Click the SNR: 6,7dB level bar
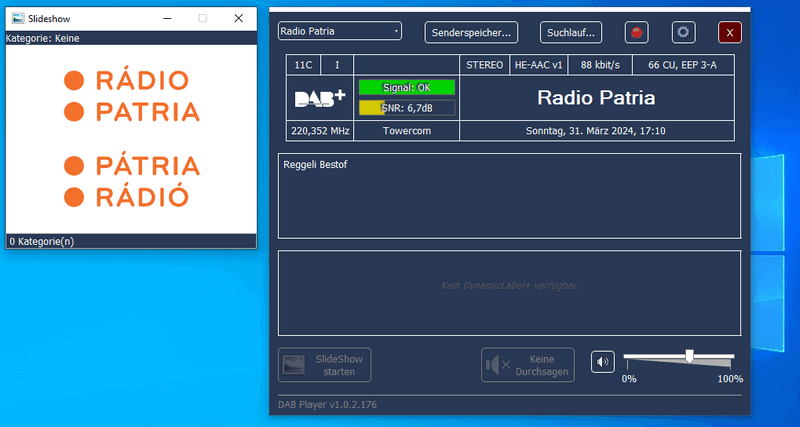The image size is (800, 427). click(407, 108)
